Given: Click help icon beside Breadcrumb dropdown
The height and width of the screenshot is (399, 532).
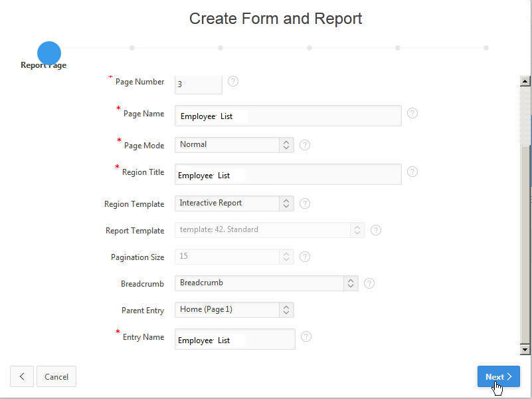Looking at the screenshot, I should pos(369,283).
